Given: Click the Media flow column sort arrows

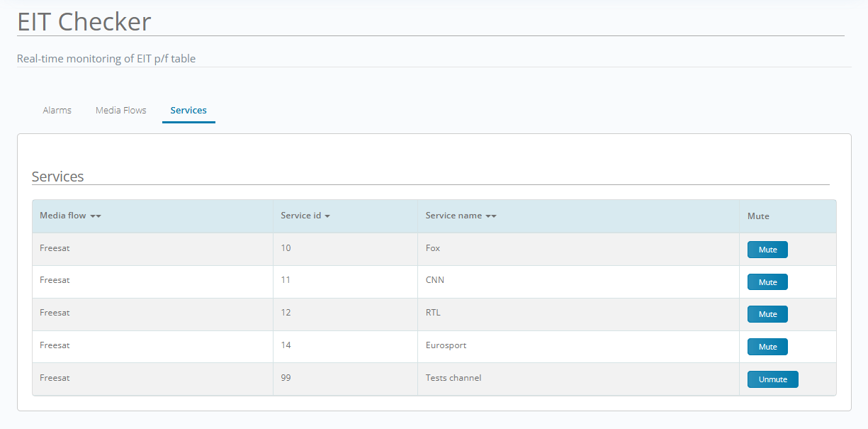Looking at the screenshot, I should coord(96,216).
